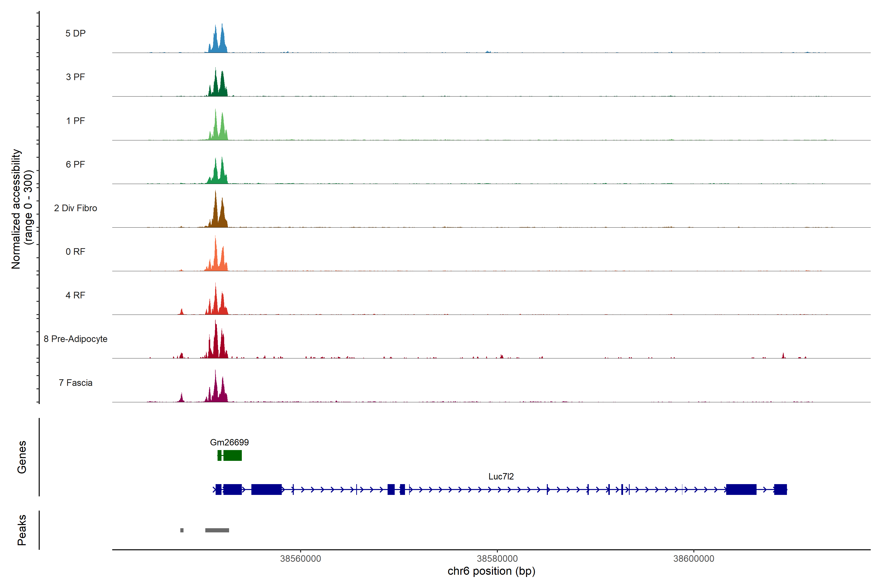Click the Luc7l2 gene label

pyautogui.click(x=501, y=477)
